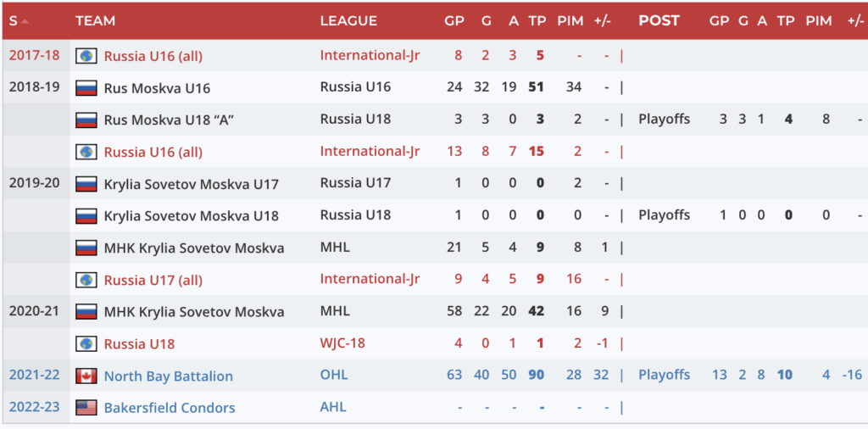Click Russian flag beside Krylia Sovetov Moskva U18

[86, 215]
